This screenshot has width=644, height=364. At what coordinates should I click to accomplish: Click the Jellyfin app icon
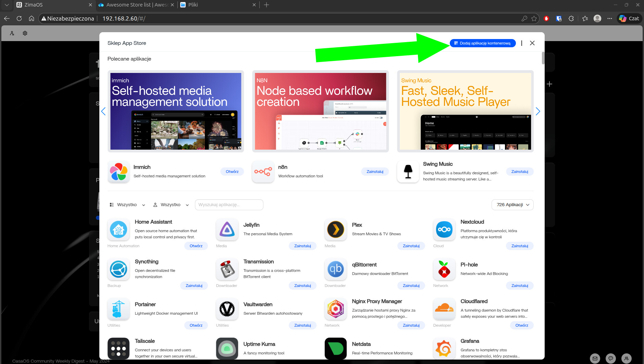(227, 229)
